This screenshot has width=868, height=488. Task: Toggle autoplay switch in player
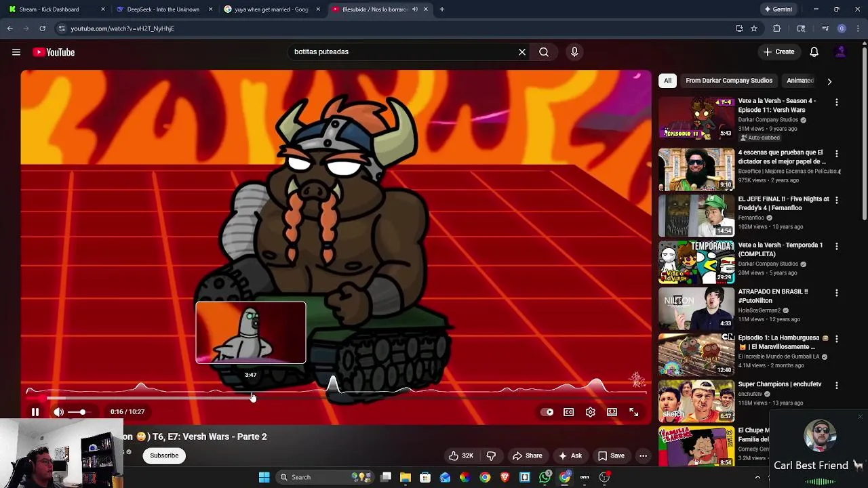coord(547,412)
